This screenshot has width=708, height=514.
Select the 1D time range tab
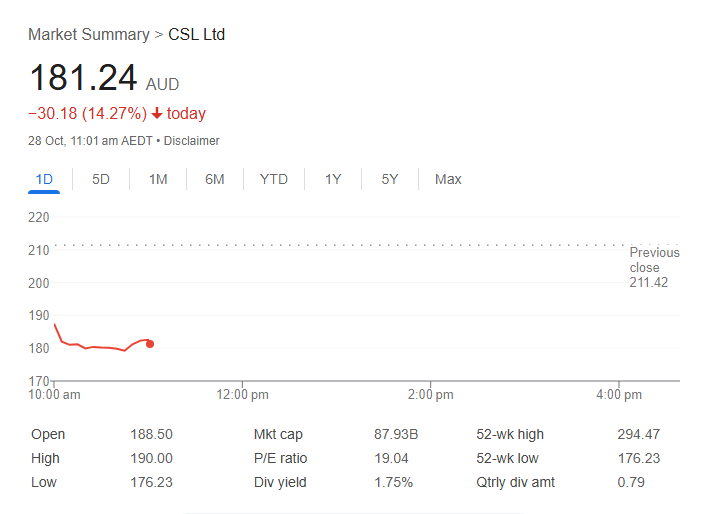coord(44,179)
